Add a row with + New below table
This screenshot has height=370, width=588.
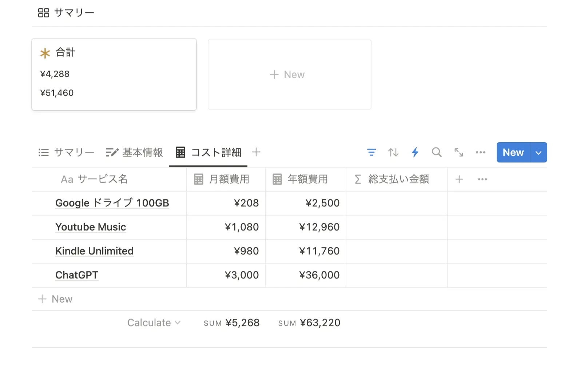pos(55,299)
